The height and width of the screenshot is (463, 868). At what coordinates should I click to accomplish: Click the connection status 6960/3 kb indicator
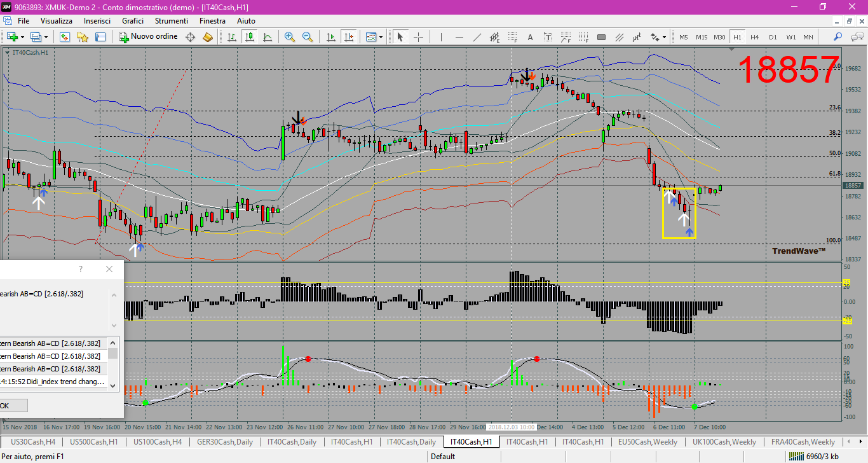(813, 457)
